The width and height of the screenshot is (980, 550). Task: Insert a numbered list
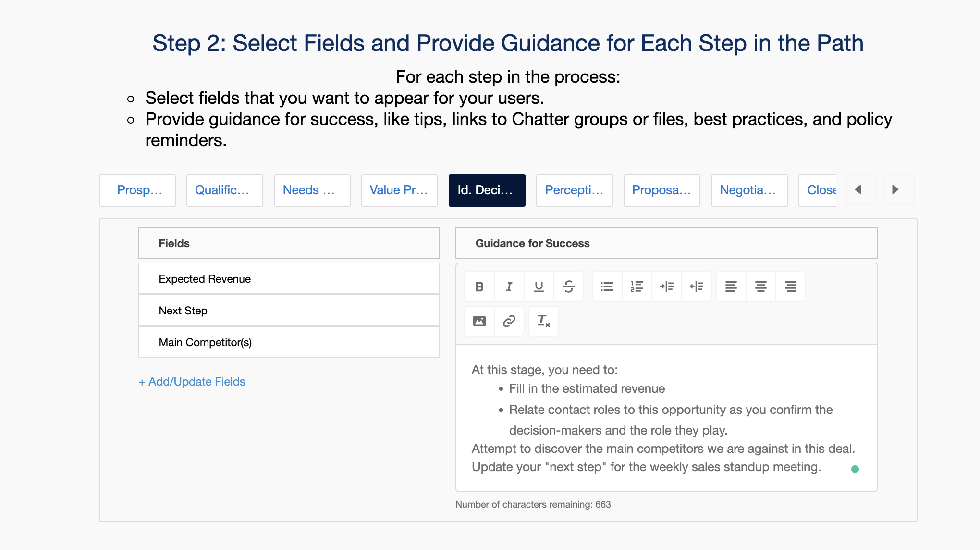637,287
